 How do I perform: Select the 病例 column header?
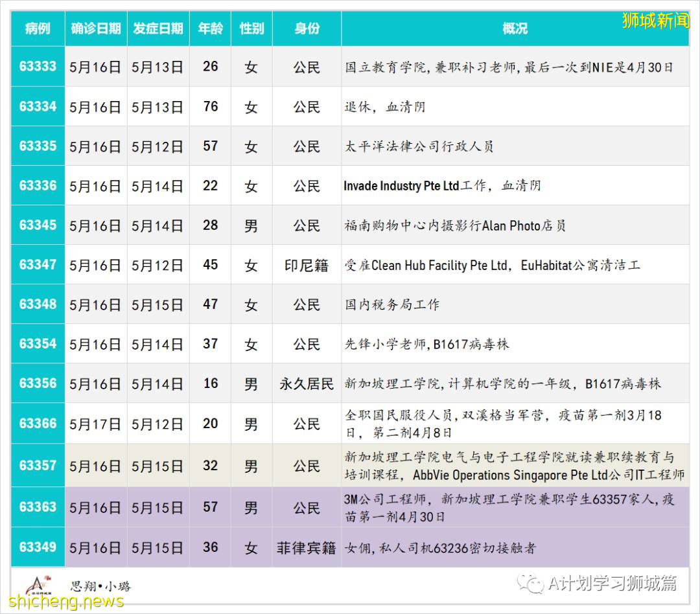pyautogui.click(x=37, y=28)
